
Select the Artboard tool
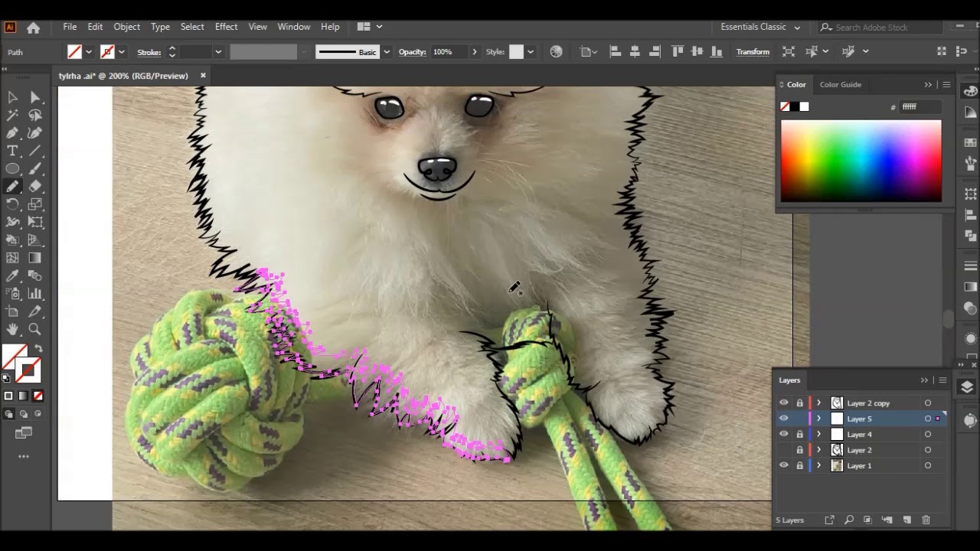(12, 311)
